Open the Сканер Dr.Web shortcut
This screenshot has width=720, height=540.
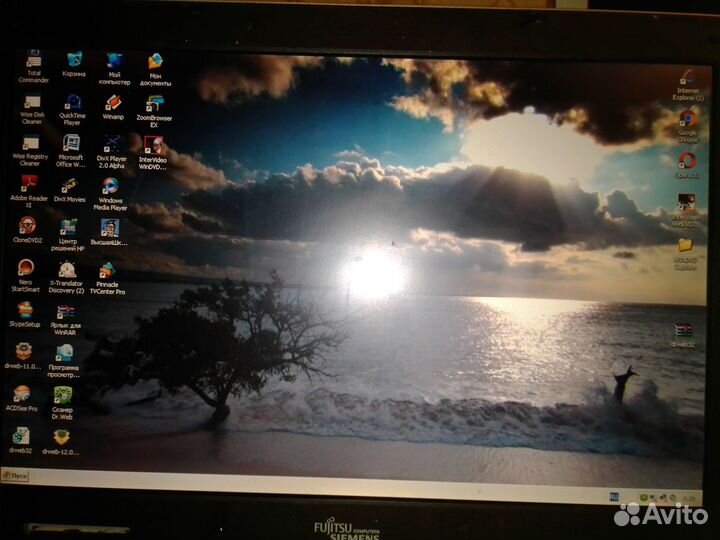(62, 403)
